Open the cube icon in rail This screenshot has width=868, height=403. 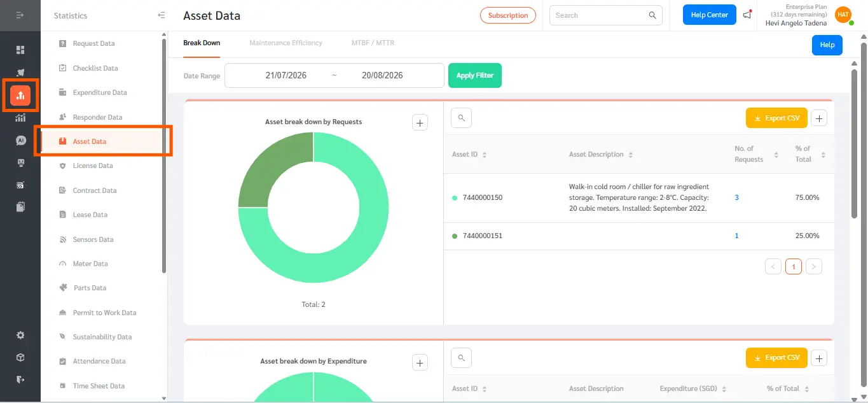click(20, 357)
